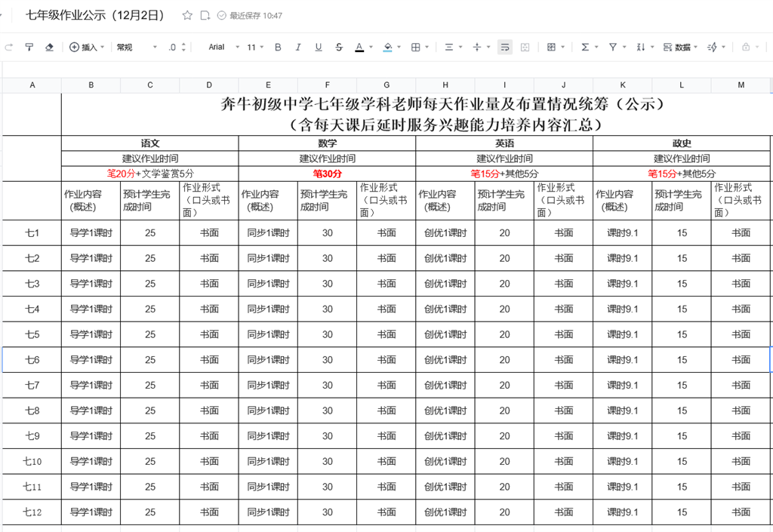Adjust decimal places with the .0 stepper
This screenshot has width=773, height=532.
pos(177,48)
